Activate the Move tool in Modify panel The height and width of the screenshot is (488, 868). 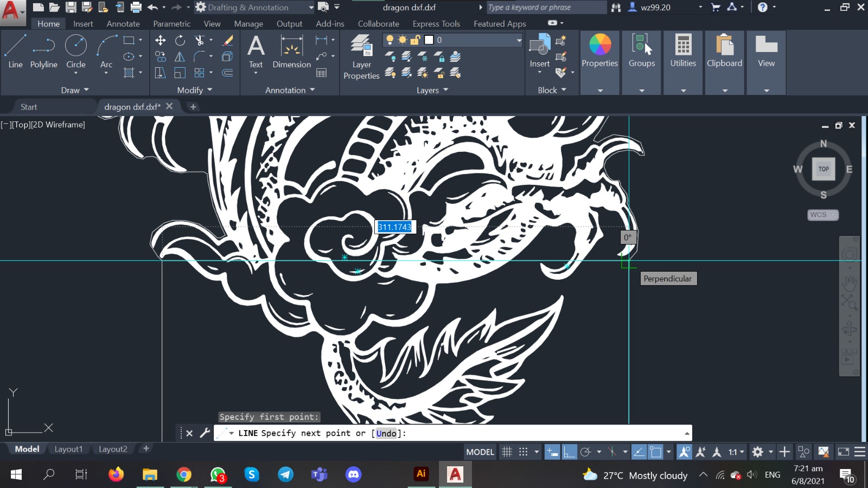pos(161,40)
